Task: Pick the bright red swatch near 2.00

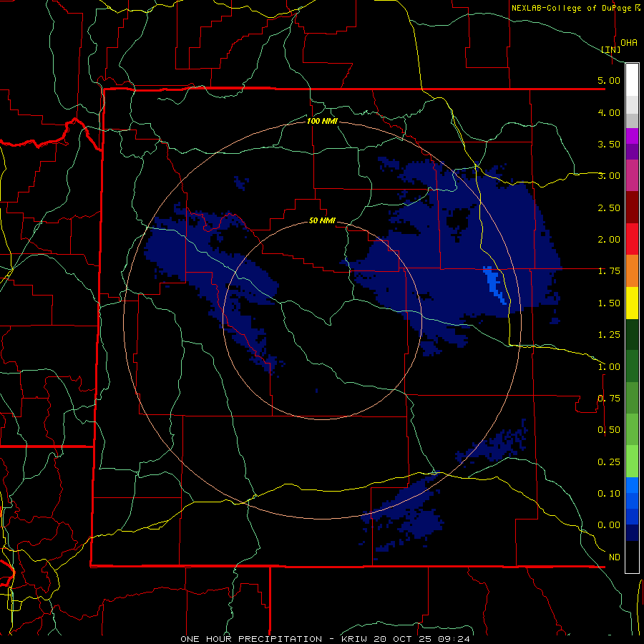Action: (632, 239)
